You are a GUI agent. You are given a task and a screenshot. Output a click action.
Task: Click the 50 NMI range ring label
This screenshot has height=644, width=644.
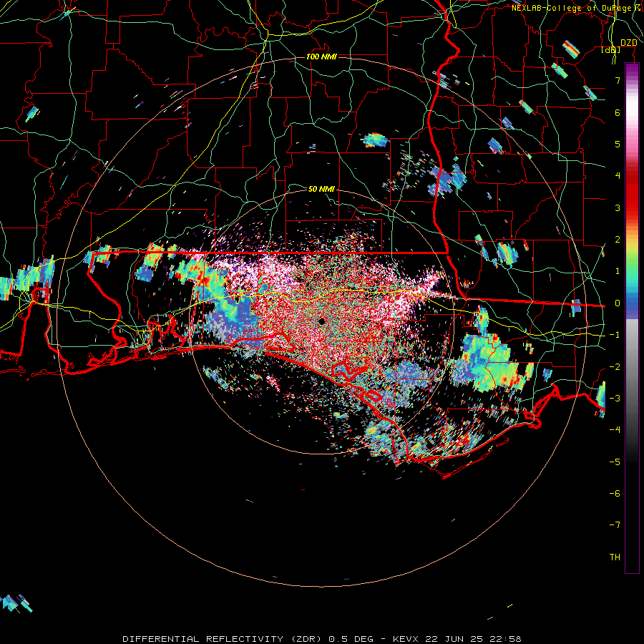tap(321, 189)
